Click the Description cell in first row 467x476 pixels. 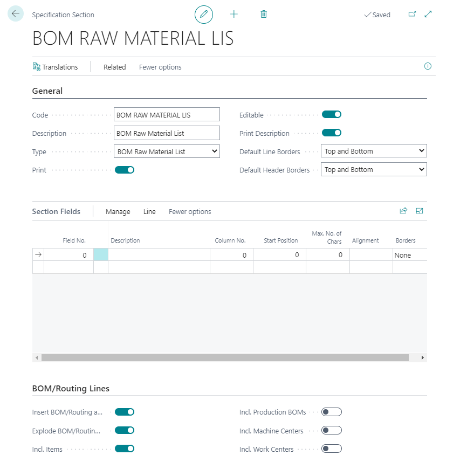click(x=159, y=255)
